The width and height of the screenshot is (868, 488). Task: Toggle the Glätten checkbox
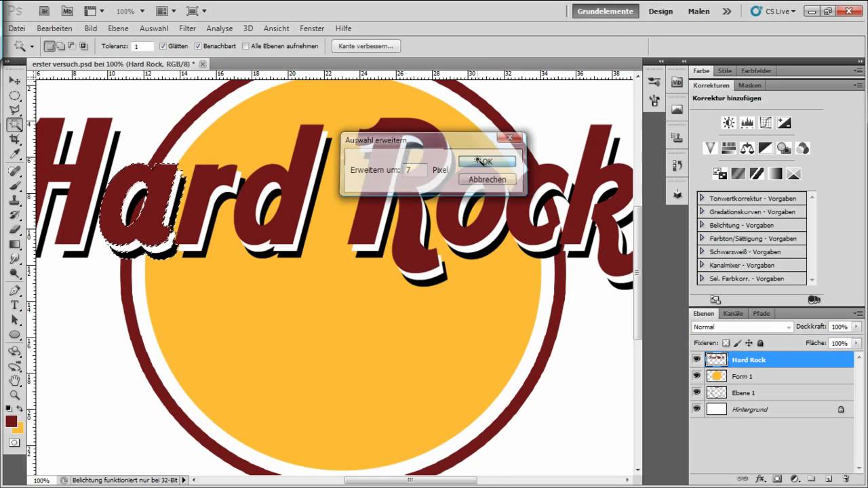click(x=163, y=46)
